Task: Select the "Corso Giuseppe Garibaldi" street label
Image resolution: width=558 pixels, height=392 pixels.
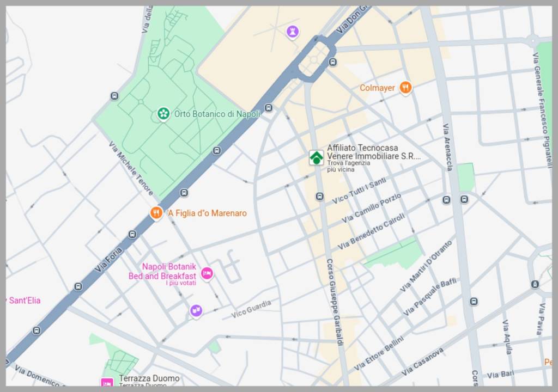Action: 335,302
